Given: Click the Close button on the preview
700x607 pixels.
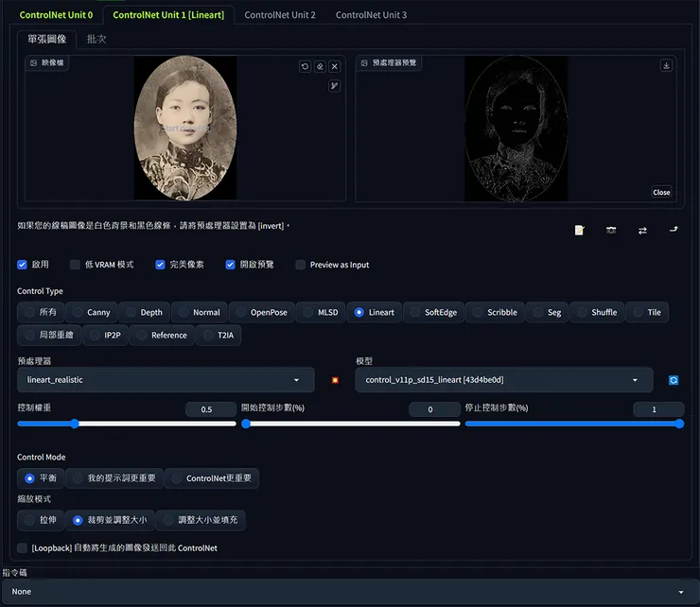Looking at the screenshot, I should [661, 192].
